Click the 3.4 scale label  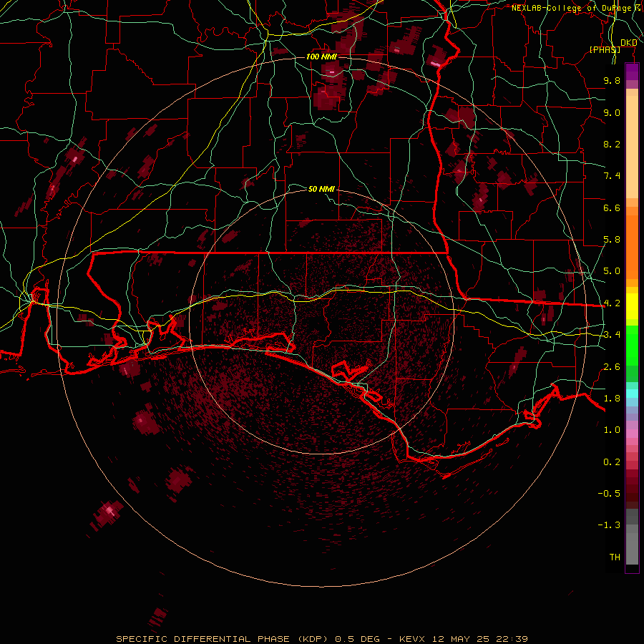point(612,335)
